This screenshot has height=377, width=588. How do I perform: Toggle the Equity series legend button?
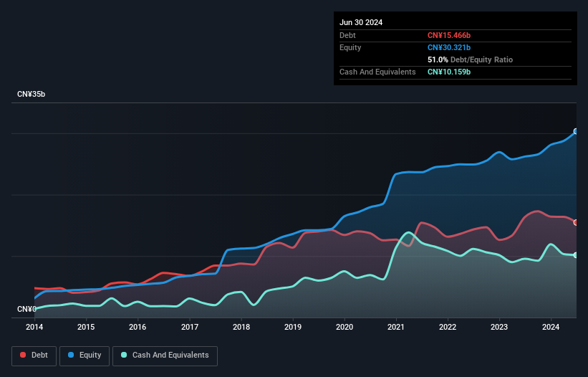click(85, 355)
